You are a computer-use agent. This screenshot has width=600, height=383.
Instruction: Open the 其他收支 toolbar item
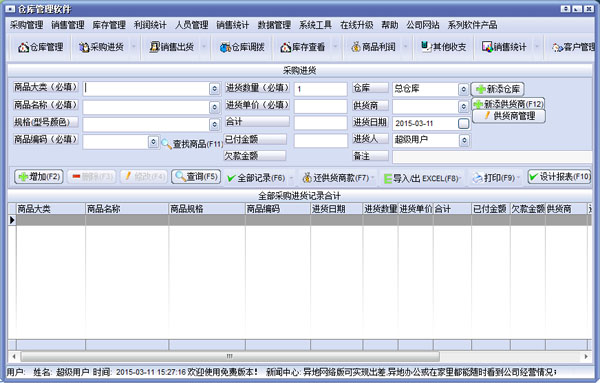coord(444,47)
